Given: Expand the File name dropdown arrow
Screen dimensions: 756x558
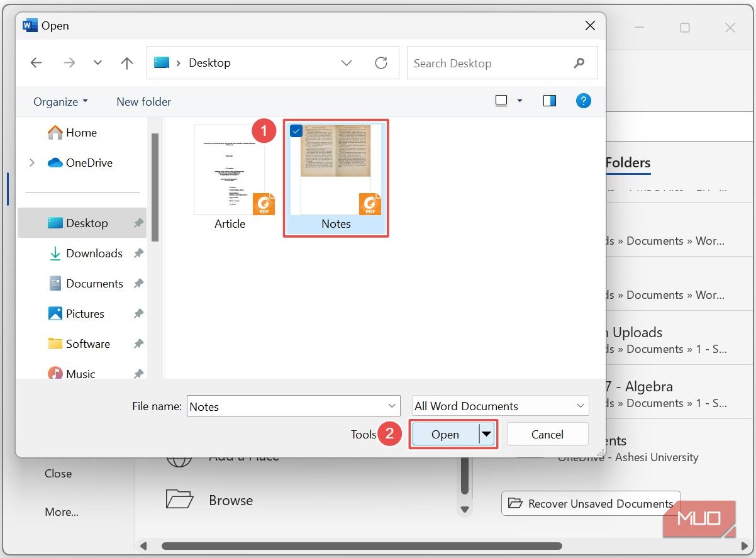Looking at the screenshot, I should pos(392,406).
